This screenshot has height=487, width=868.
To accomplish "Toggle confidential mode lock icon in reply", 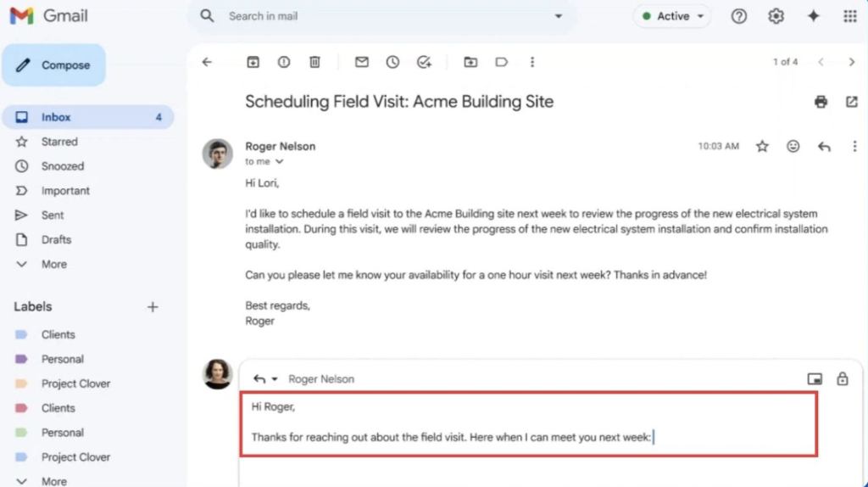I will click(843, 379).
